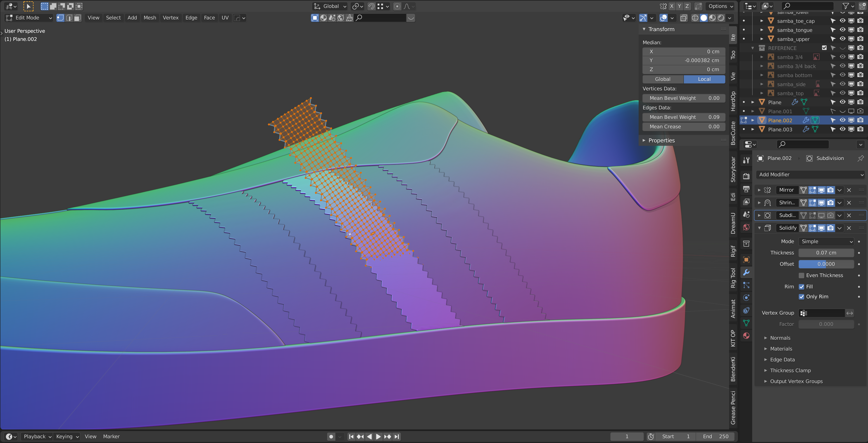Open the Mesh menu

coord(150,18)
